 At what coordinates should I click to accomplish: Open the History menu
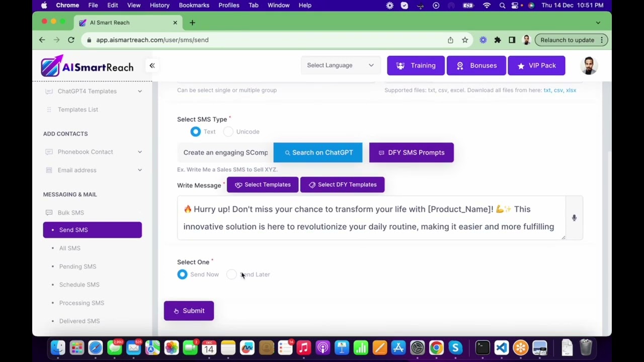[159, 5]
